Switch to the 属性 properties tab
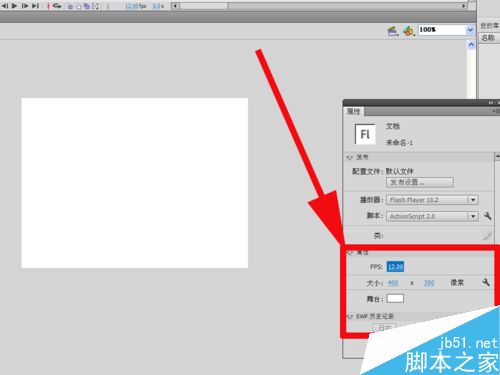The height and width of the screenshot is (375, 500). (354, 111)
